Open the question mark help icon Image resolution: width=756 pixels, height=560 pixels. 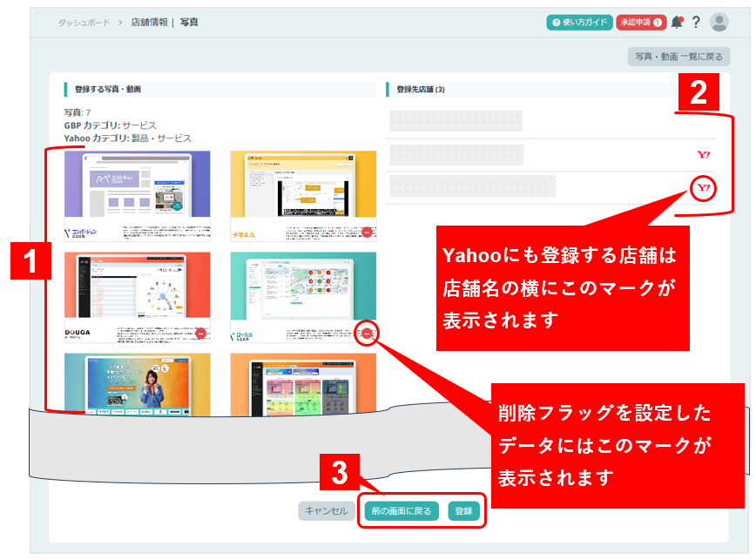click(696, 23)
